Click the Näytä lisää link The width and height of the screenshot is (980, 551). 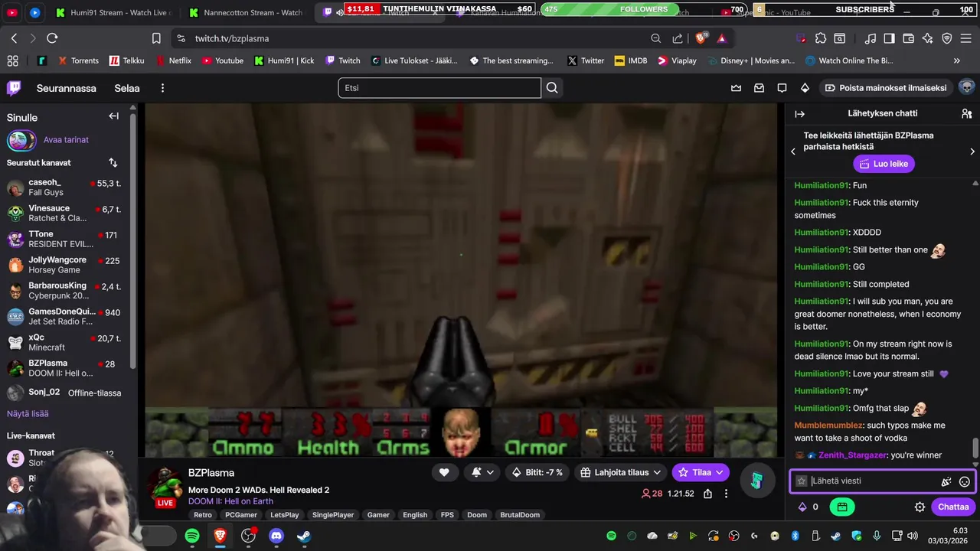point(28,414)
